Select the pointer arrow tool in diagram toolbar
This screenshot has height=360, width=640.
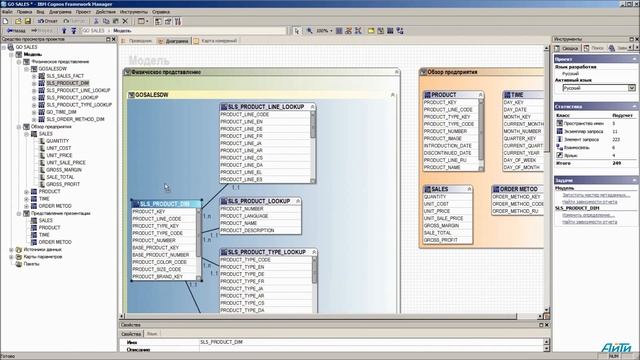pos(297,31)
